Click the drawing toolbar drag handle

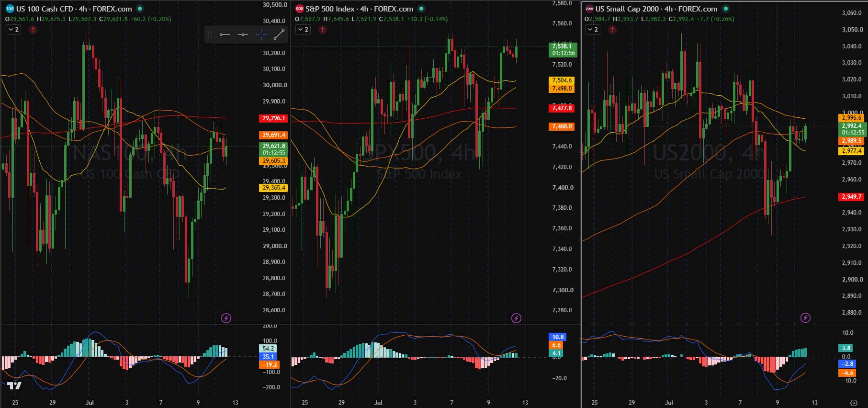click(x=209, y=34)
